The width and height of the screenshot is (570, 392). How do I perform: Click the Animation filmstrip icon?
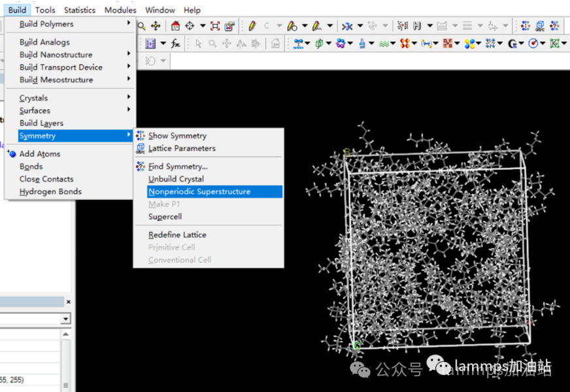tap(150, 44)
